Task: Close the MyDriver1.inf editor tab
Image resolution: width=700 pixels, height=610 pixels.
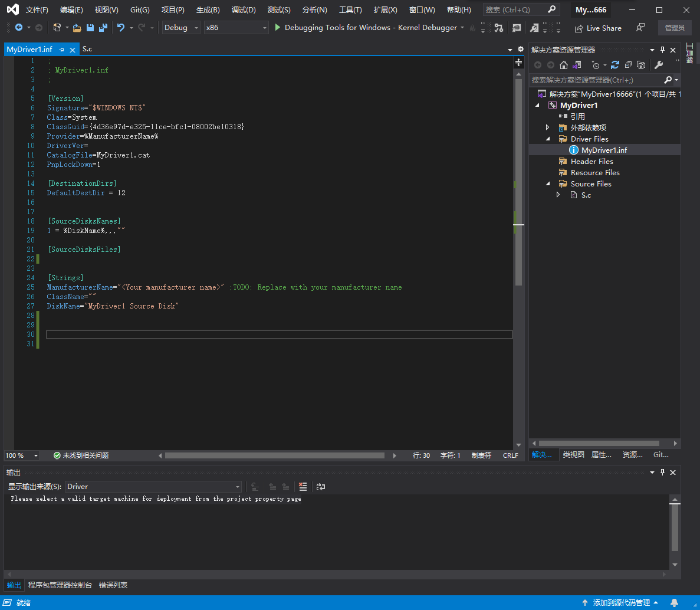Action: click(73, 50)
